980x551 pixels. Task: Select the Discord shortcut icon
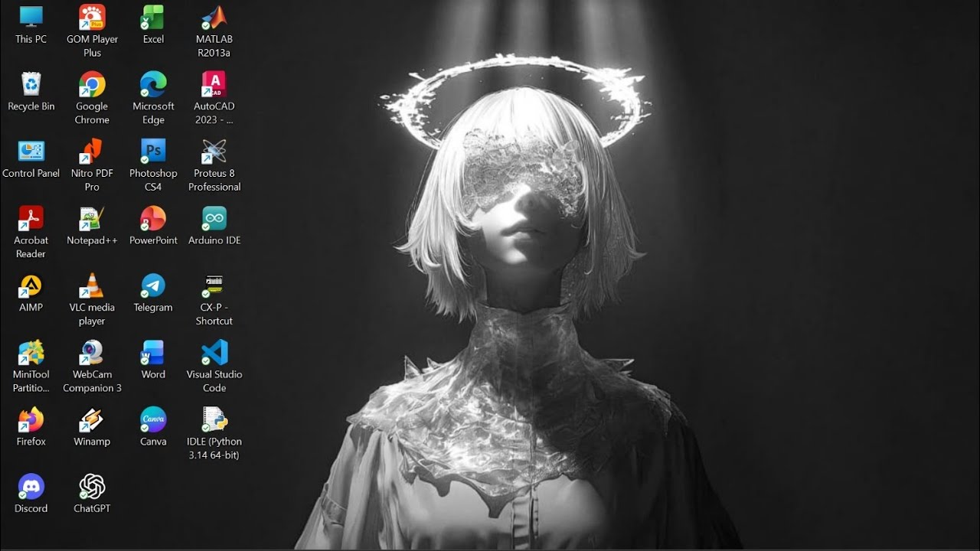tap(31, 486)
